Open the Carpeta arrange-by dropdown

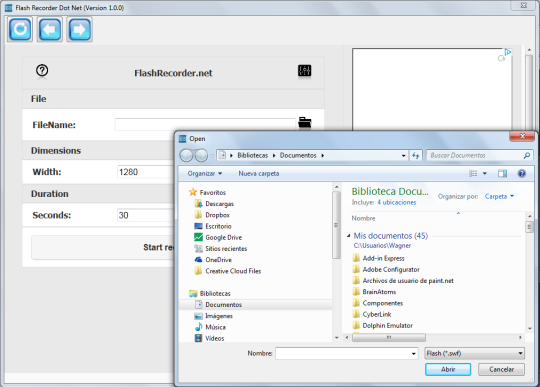click(x=499, y=196)
